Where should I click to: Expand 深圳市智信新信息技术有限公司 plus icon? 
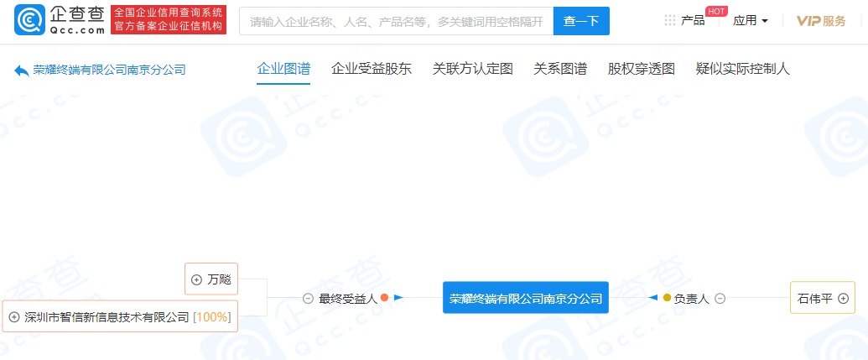click(14, 317)
